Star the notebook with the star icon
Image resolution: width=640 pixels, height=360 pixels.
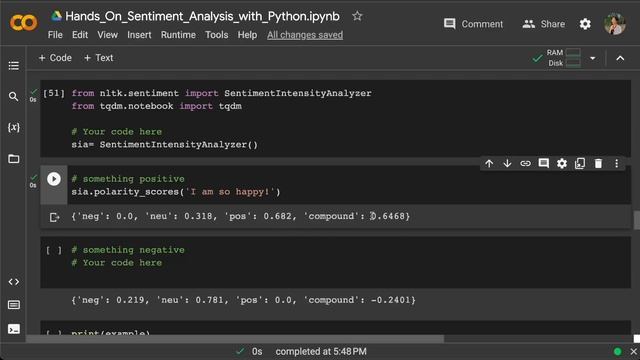pyautogui.click(x=357, y=16)
